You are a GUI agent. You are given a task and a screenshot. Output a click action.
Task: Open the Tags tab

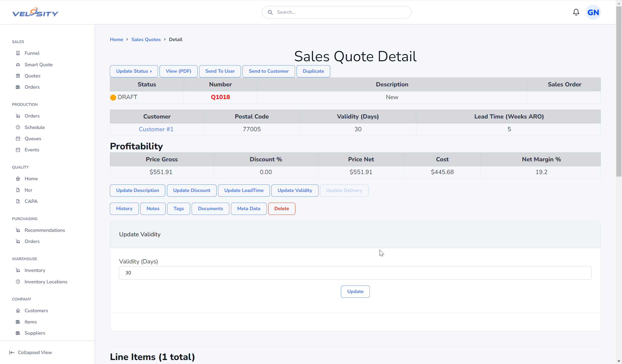[x=179, y=209]
